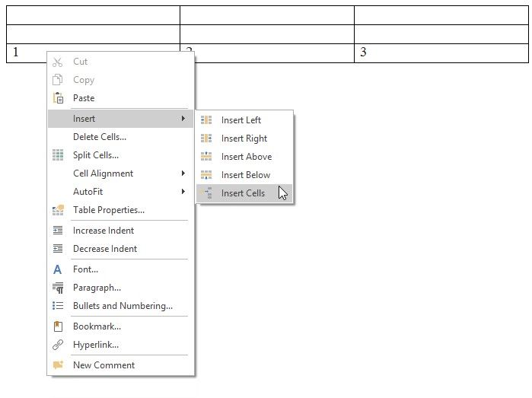Select Delete Cells... from context menu
This screenshot has height=398, width=532.
point(100,137)
